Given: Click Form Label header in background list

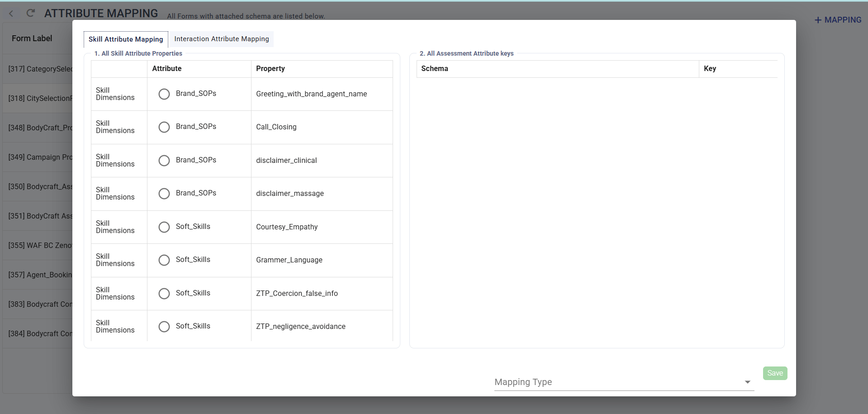Looking at the screenshot, I should 32,38.
